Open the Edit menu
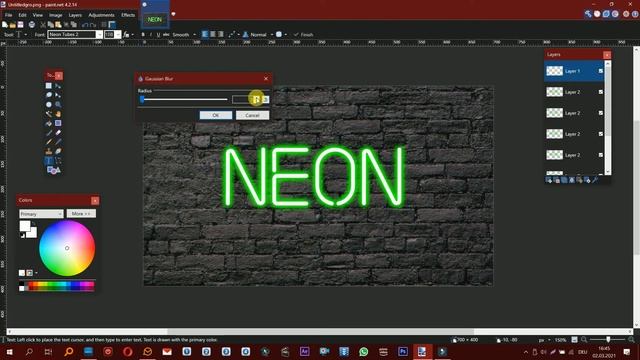The image size is (640, 360). tap(22, 15)
